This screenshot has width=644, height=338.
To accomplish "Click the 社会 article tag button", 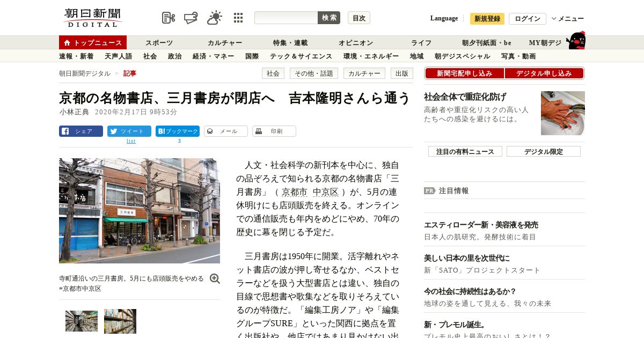I will [x=273, y=74].
